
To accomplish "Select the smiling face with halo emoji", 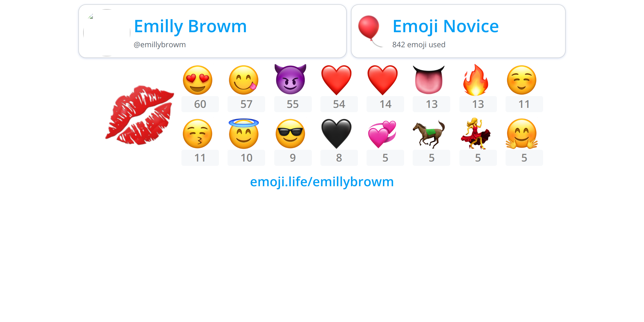I will click(244, 134).
